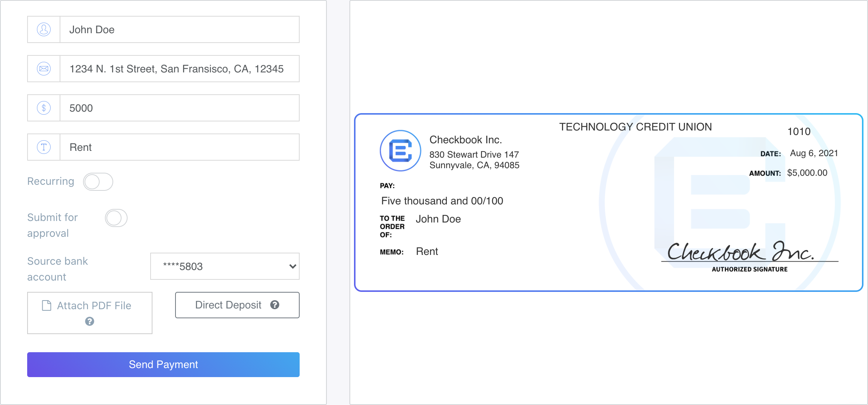Viewport: 868px width, 405px height.
Task: Click 'Sunnyvale, CA, 94085' on the check
Action: point(474,165)
